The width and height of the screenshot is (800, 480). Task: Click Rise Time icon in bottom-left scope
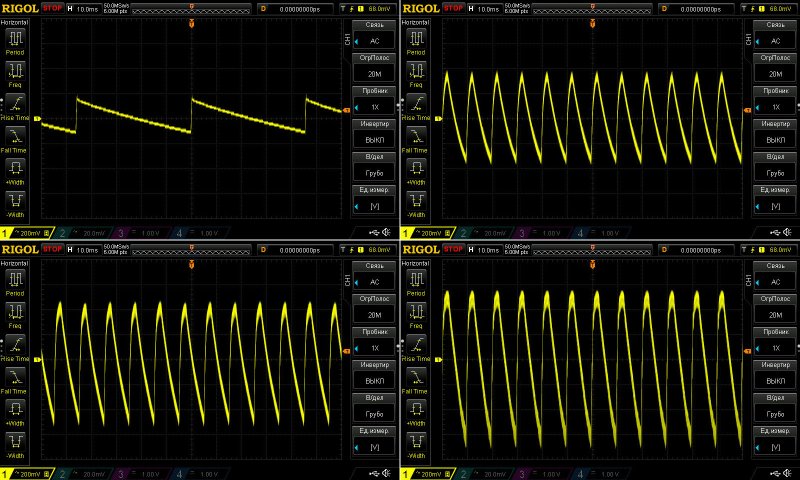coord(15,346)
